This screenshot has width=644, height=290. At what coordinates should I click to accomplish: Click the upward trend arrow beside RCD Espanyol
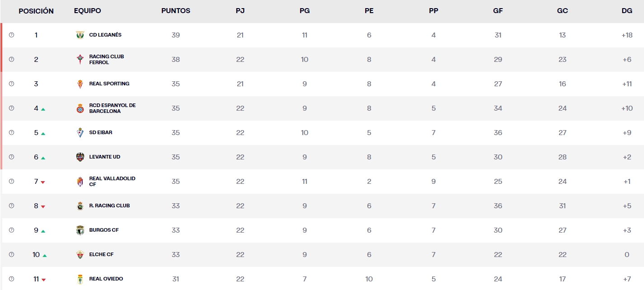(x=44, y=108)
